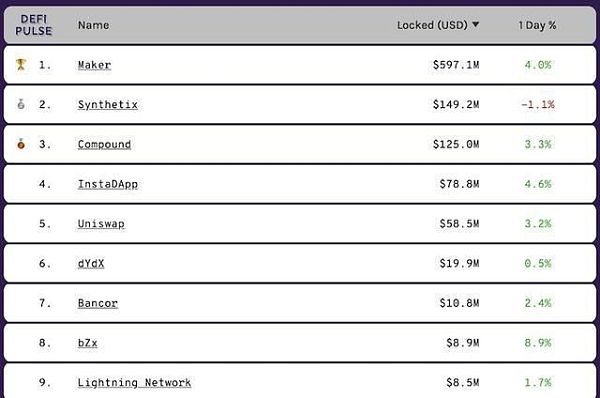Open the Lightning Network project link
Screen dimensions: 600x398
pos(134,383)
